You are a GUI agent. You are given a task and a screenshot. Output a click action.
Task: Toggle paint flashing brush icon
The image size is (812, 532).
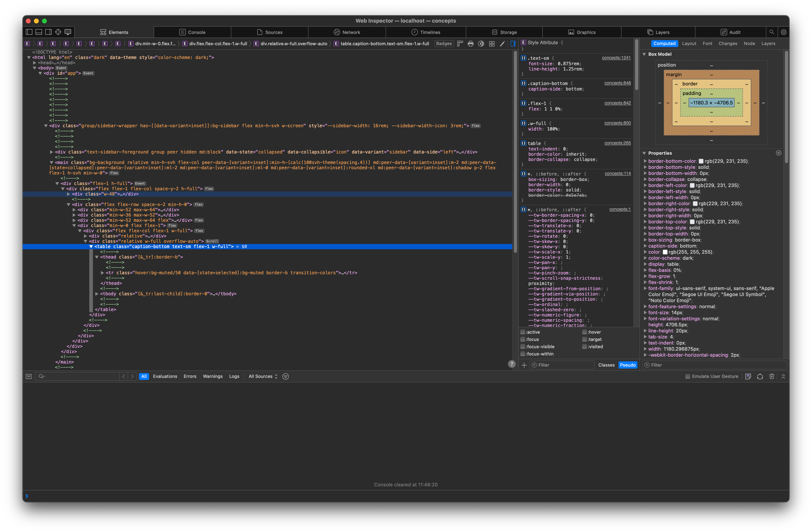[x=502, y=44]
